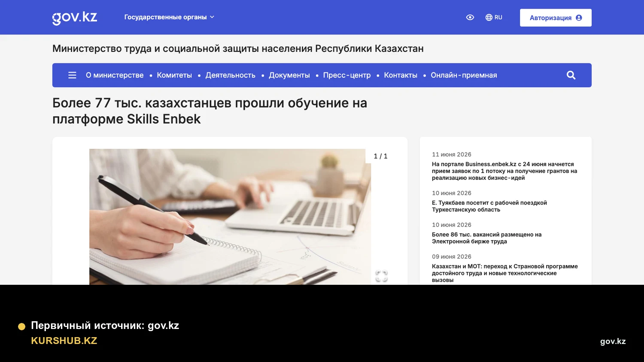This screenshot has width=644, height=362.
Task: Open the Business.enbek.kz grants news link
Action: pyautogui.click(x=504, y=171)
